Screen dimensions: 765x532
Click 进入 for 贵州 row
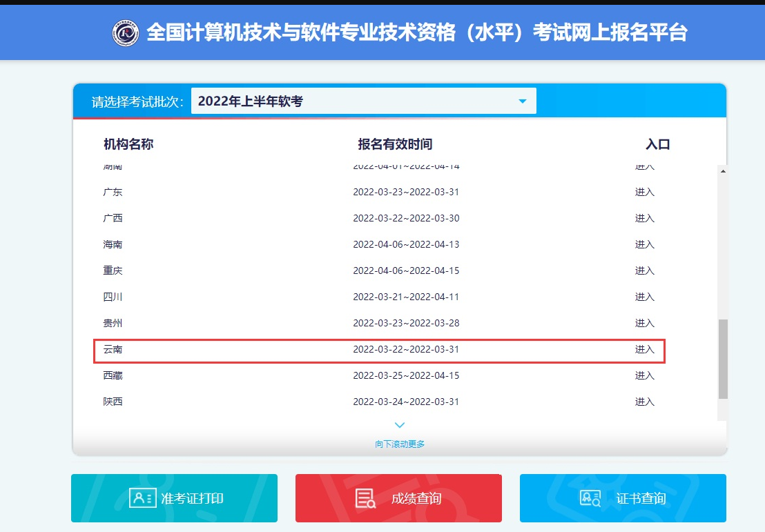[x=644, y=324]
